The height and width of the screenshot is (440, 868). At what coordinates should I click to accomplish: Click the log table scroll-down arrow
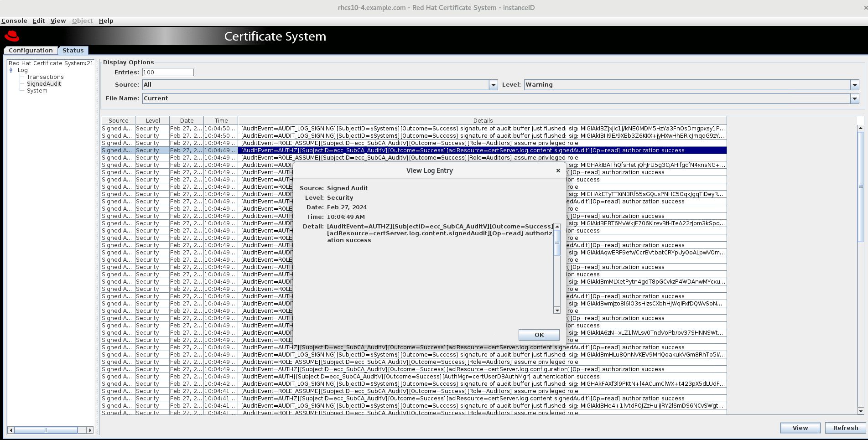pos(861,411)
